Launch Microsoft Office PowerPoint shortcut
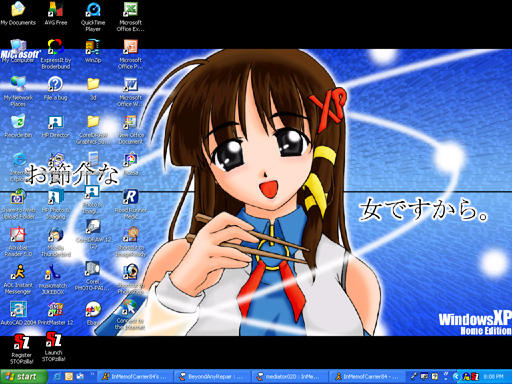This screenshot has width=512, height=384. (x=130, y=47)
